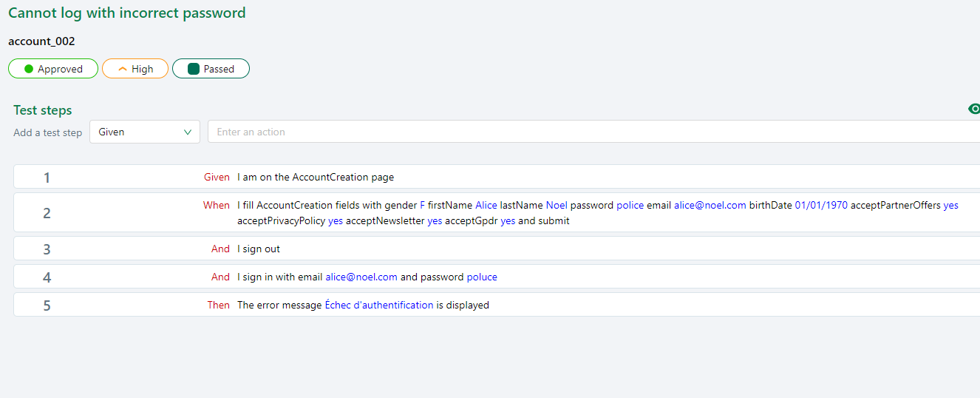
Task: Click the birthDate value 01/01/1970
Action: coord(821,205)
